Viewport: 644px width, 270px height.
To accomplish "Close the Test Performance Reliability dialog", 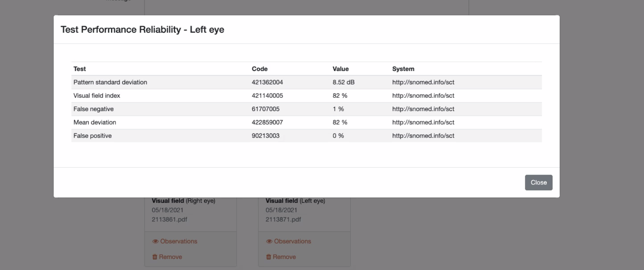I will point(538,183).
